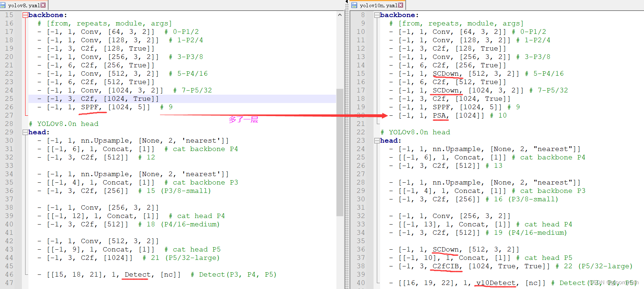Click the small arrow atop the pane splitter
The width and height of the screenshot is (644, 289).
point(347,2)
